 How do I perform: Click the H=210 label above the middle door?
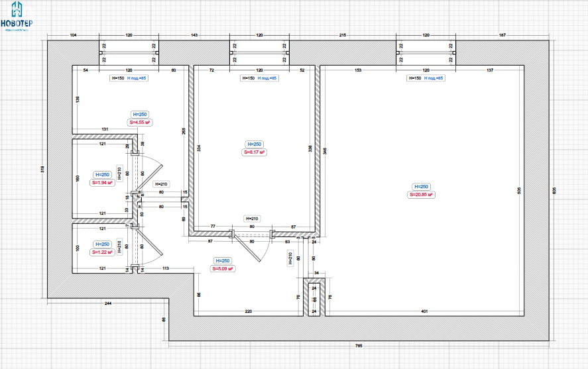pyautogui.click(x=252, y=218)
